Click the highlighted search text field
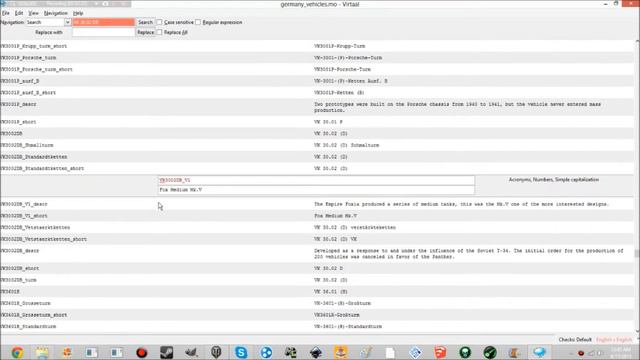640x360 pixels. (x=103, y=22)
